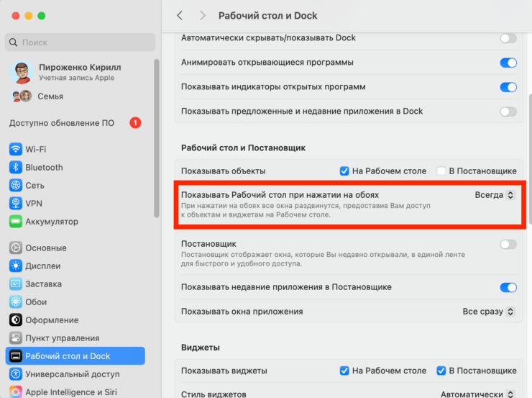The height and width of the screenshot is (398, 532).
Task: Open Пункт управления icon in sidebar
Action: (16, 338)
